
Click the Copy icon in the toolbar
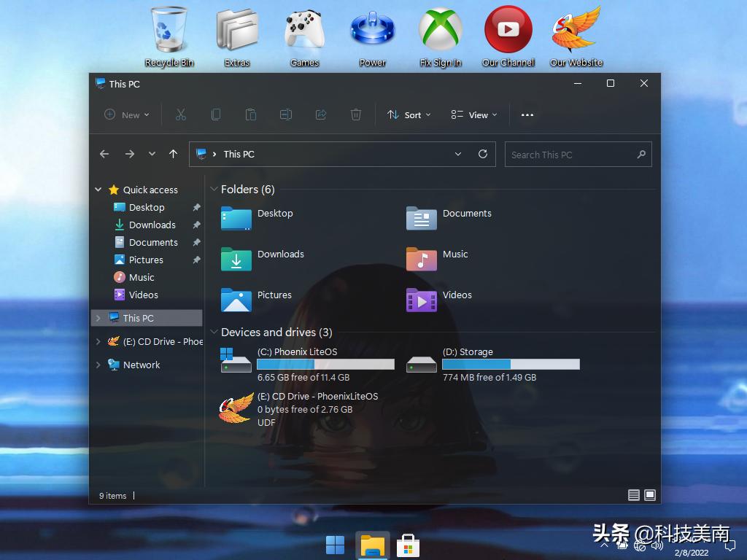click(x=215, y=114)
